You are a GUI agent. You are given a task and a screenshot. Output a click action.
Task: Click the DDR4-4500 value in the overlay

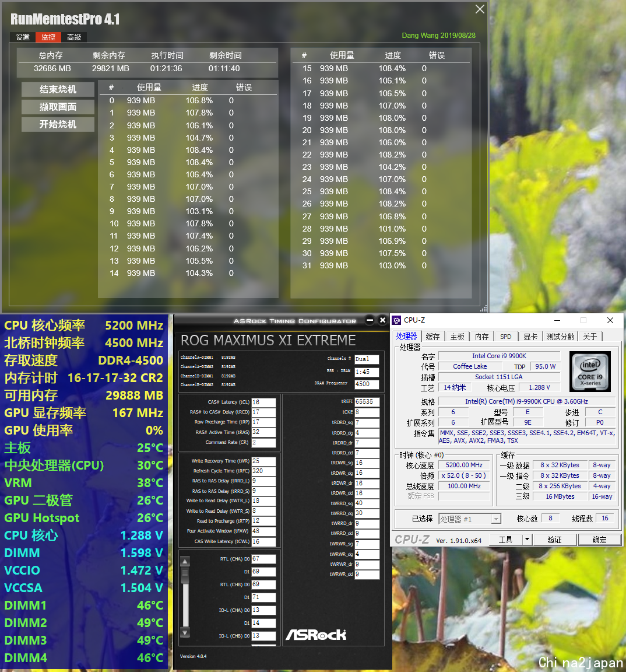(x=131, y=360)
